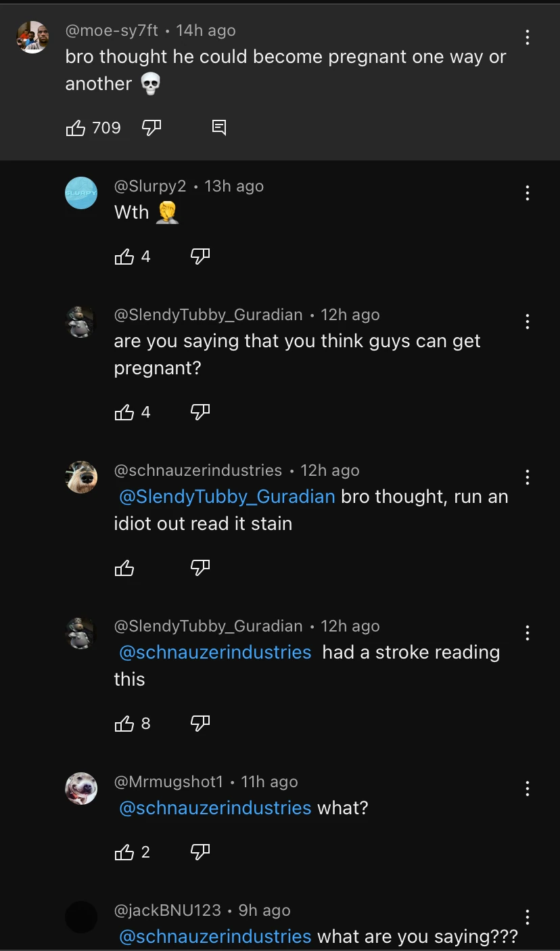Like the comment by @moe-sy7ft
The width and height of the screenshot is (560, 951).
click(x=76, y=127)
